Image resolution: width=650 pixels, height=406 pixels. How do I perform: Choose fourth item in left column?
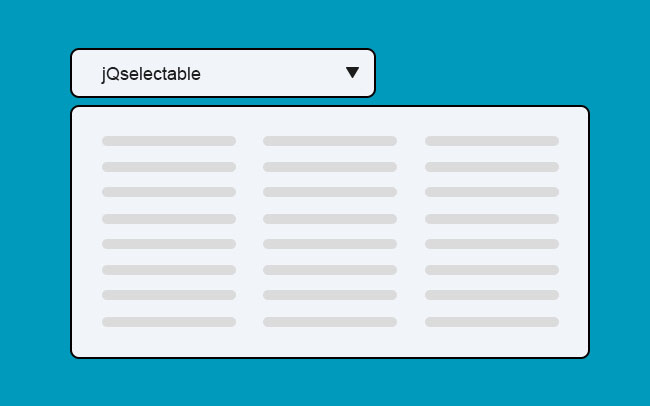click(x=169, y=218)
